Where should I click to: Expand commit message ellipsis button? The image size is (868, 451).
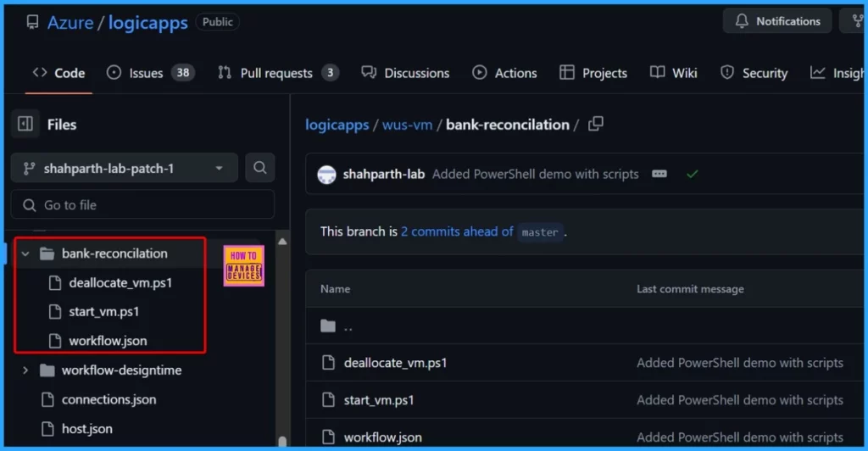[x=659, y=174]
